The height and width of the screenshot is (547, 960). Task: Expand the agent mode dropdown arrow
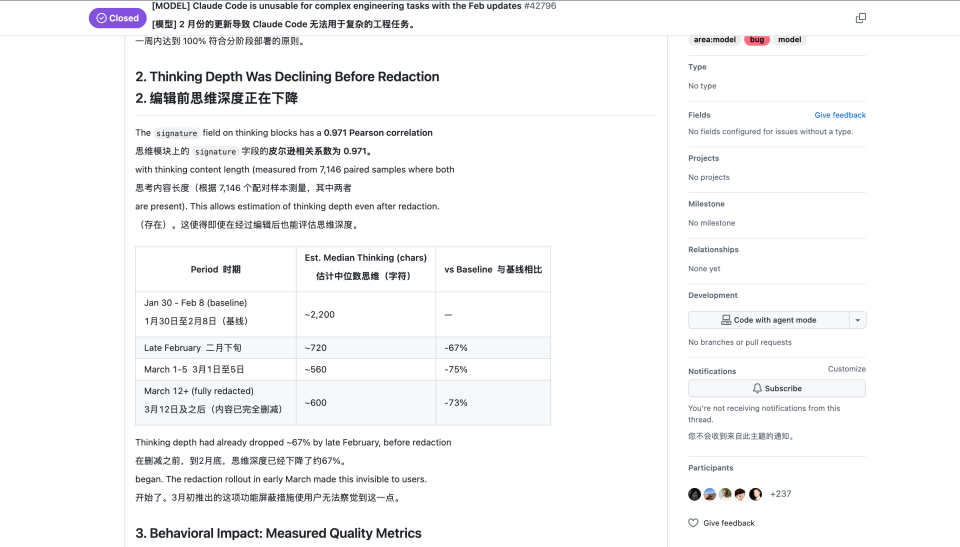click(857, 320)
